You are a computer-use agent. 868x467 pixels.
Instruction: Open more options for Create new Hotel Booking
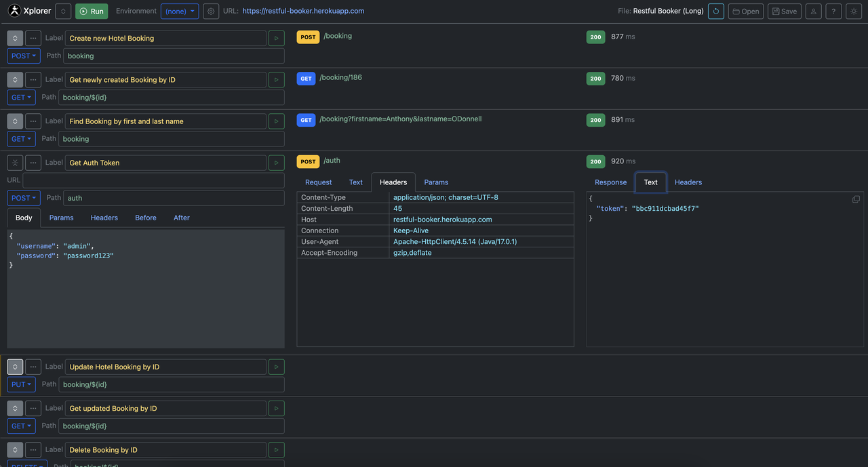point(33,38)
